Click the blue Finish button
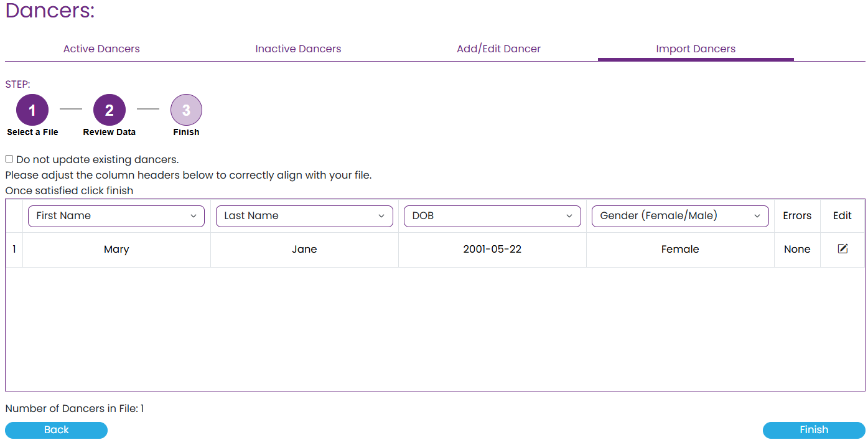 (x=814, y=430)
